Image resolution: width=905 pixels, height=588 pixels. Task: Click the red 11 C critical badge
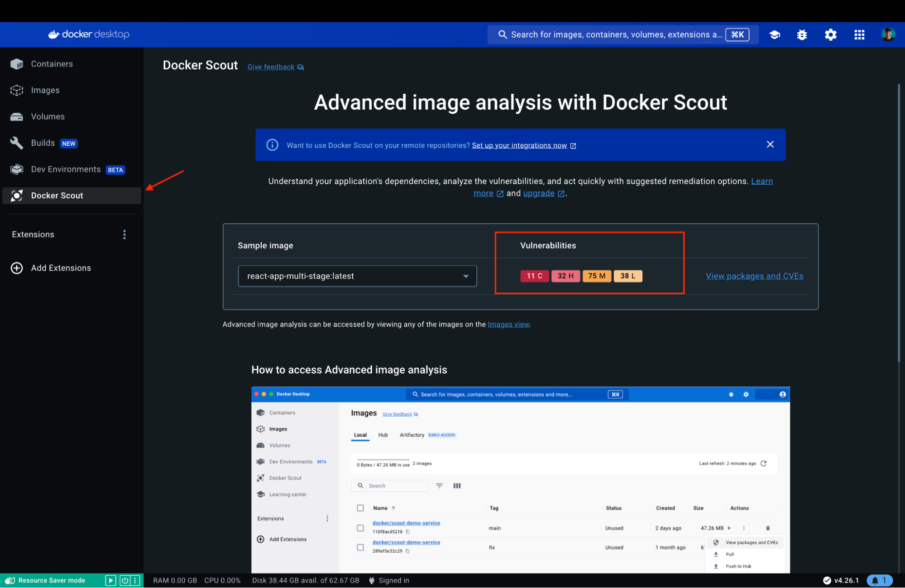click(x=534, y=276)
